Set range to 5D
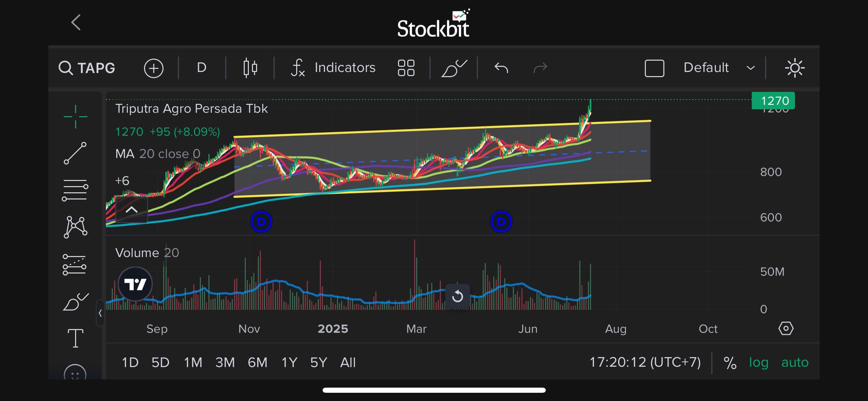This screenshot has width=868, height=401. pos(160,362)
